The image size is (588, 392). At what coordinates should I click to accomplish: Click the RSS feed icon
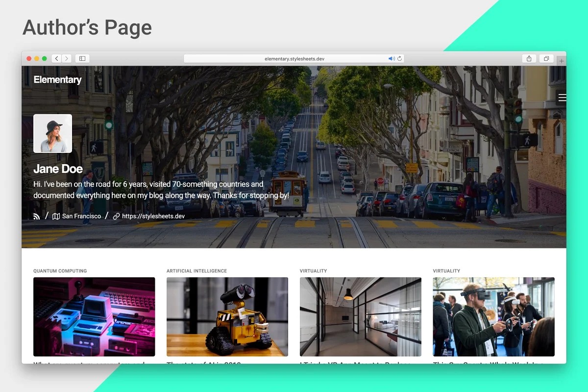(x=37, y=216)
